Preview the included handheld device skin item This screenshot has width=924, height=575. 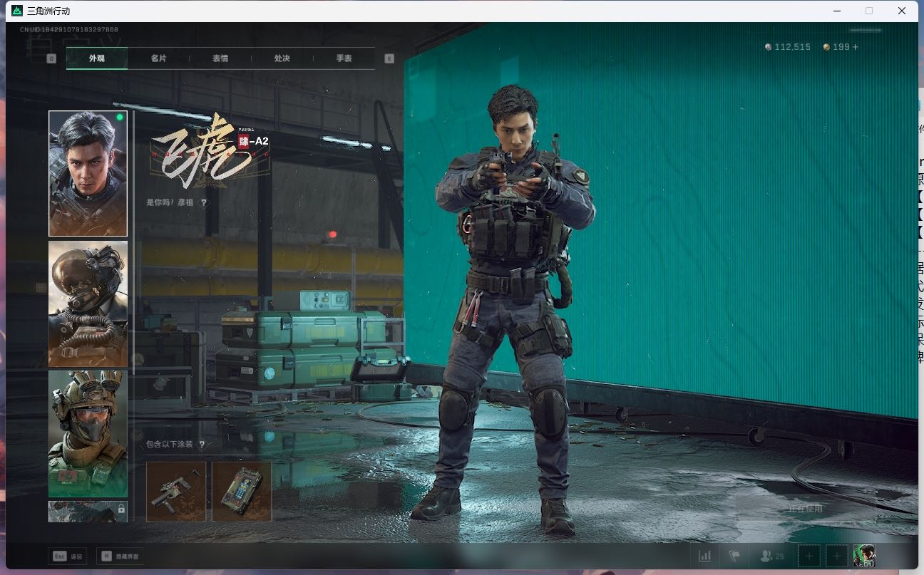pos(242,491)
